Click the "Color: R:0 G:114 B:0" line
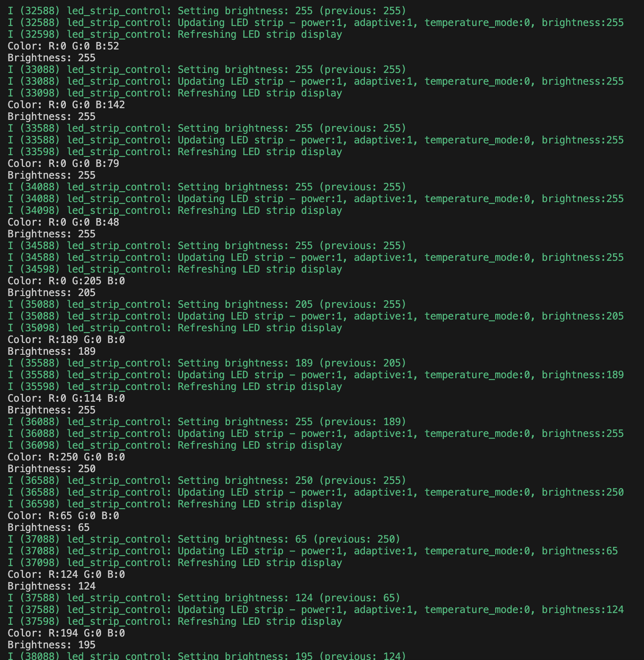This screenshot has width=644, height=660. click(66, 398)
